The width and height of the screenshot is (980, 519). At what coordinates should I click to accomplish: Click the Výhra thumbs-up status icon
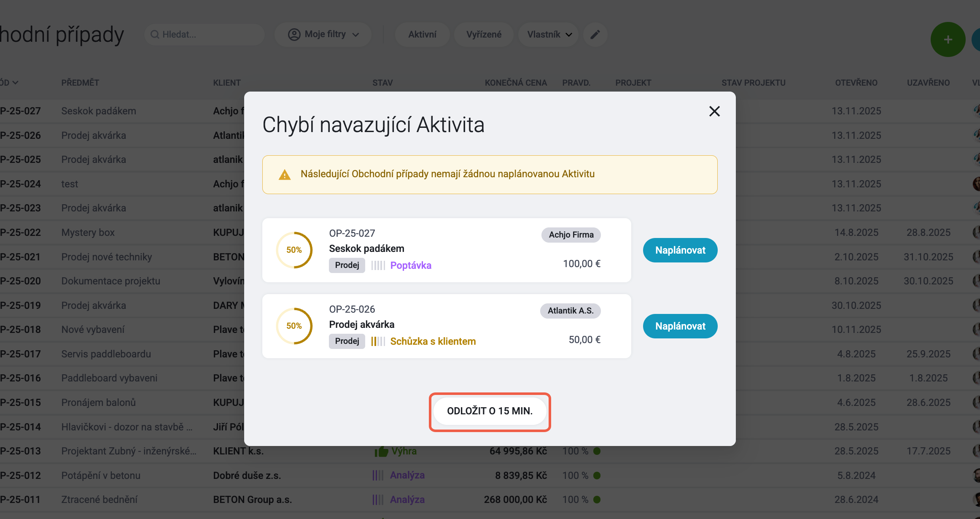(x=381, y=451)
